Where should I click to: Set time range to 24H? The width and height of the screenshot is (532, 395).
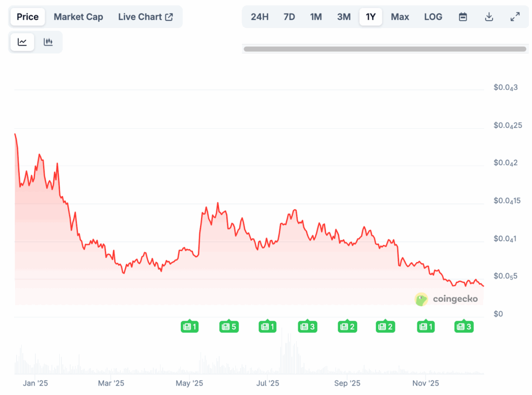[x=260, y=17]
